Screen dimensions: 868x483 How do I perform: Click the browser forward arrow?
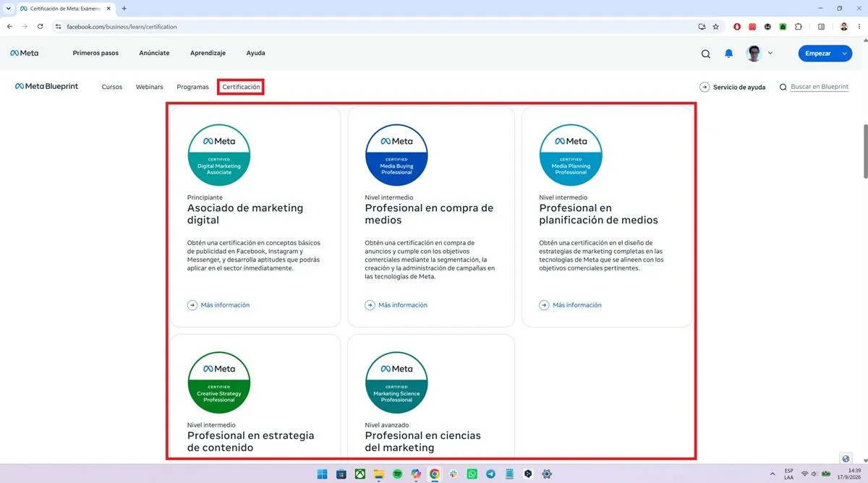click(25, 27)
